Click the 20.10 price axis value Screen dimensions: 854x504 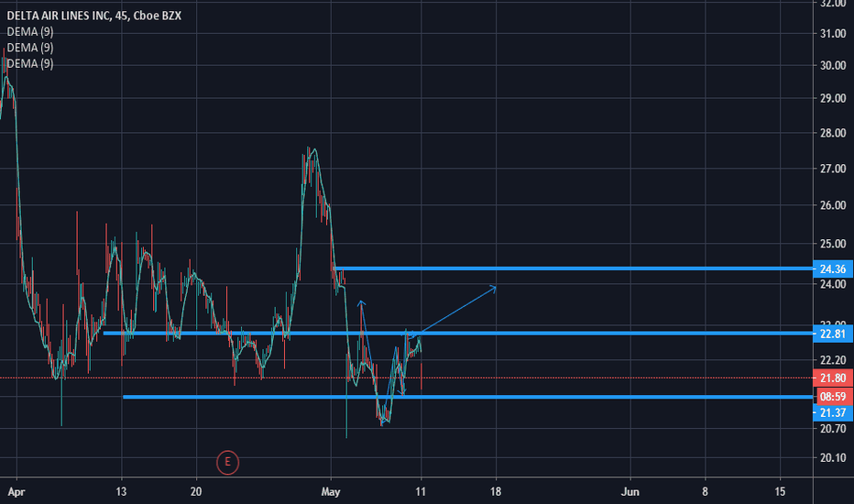pyautogui.click(x=833, y=458)
